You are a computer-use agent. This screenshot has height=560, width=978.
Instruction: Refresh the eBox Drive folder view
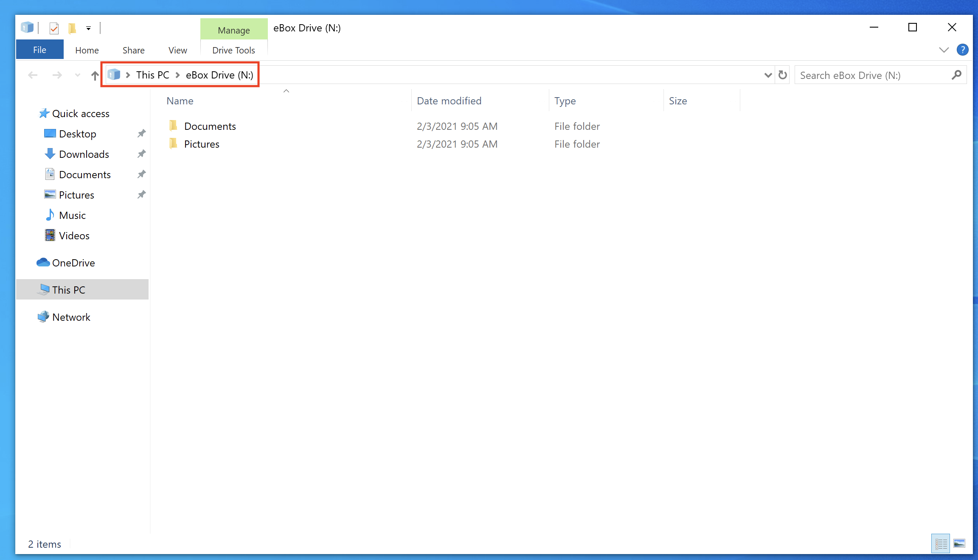[783, 75]
